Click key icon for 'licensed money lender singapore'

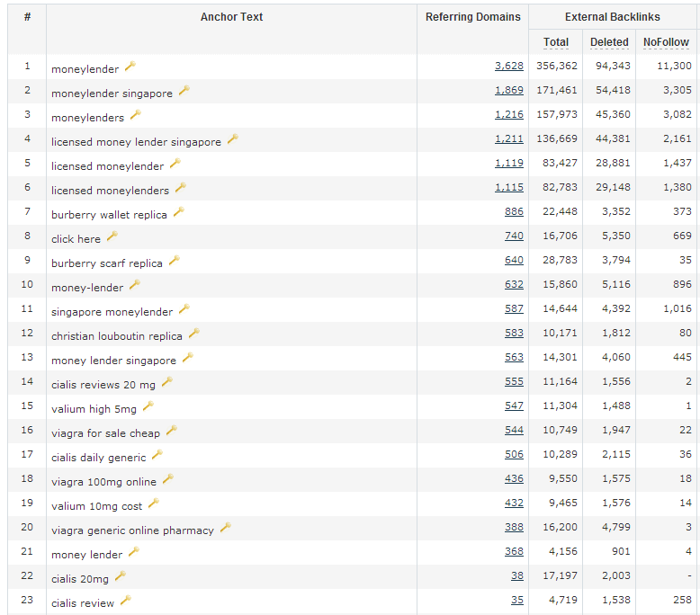[x=233, y=139]
